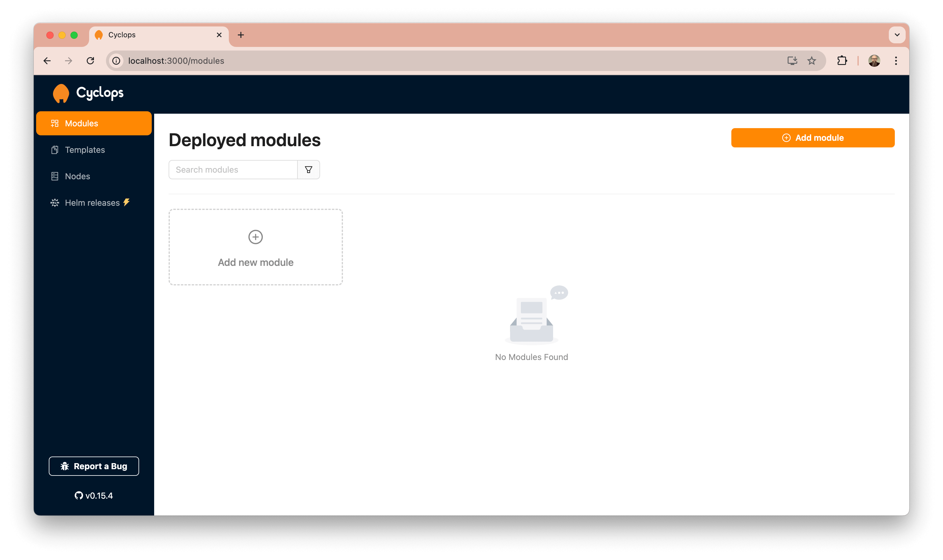Select the Modules icon in sidebar
Image resolution: width=943 pixels, height=560 pixels.
tap(55, 123)
